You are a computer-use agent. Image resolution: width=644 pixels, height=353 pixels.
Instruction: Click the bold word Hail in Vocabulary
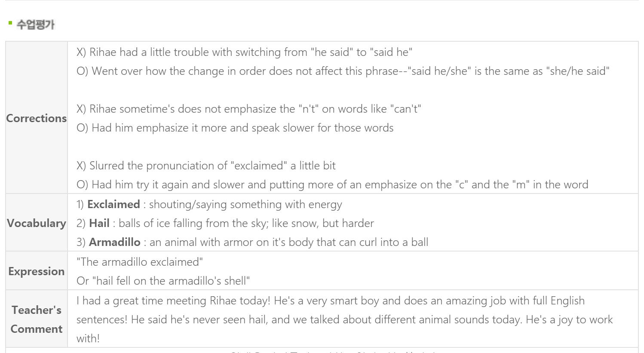99,223
